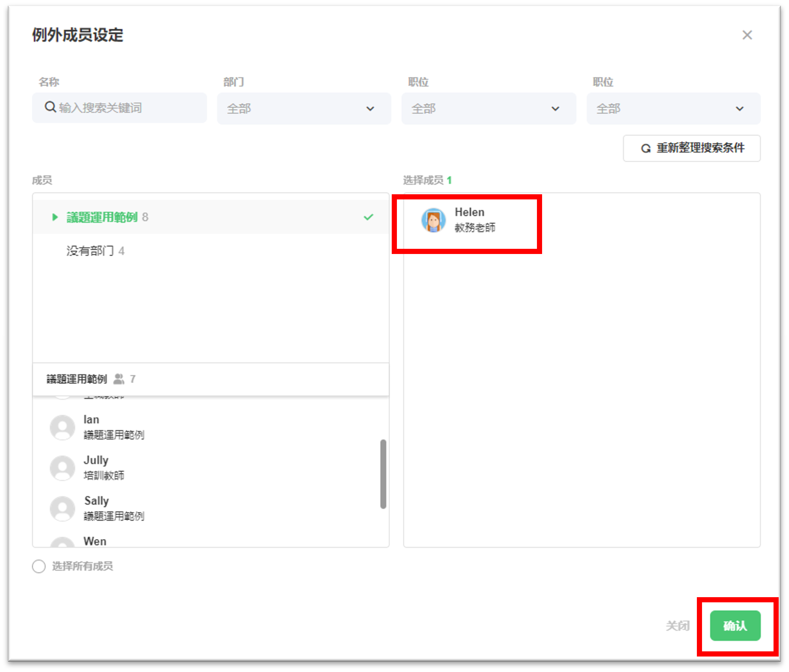Click Helen's avatar in selected members

433,220
